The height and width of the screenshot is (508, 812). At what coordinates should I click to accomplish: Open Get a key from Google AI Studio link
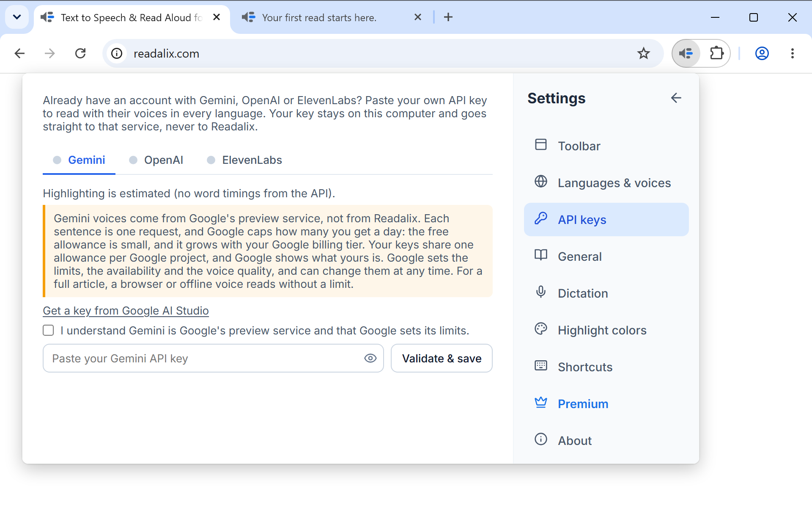(126, 311)
